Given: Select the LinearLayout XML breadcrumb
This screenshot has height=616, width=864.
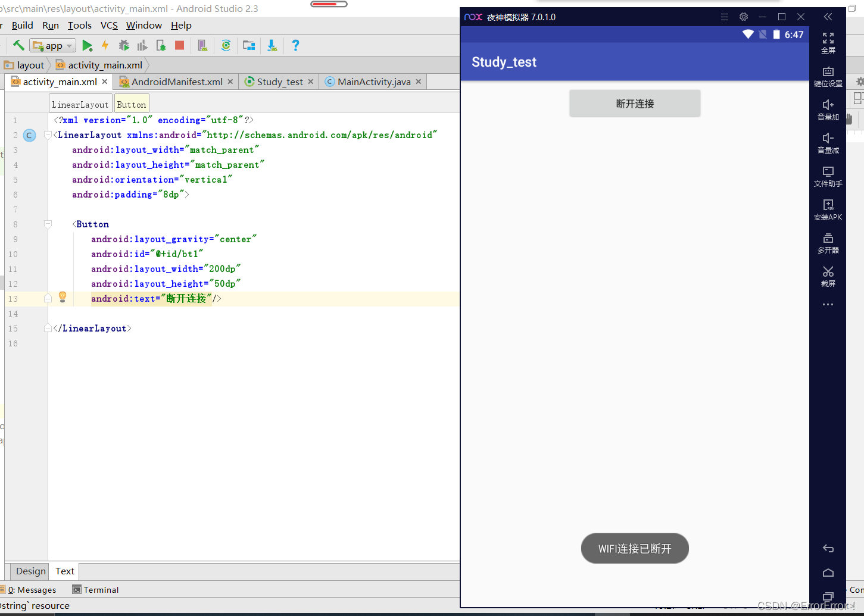Looking at the screenshot, I should (x=80, y=104).
